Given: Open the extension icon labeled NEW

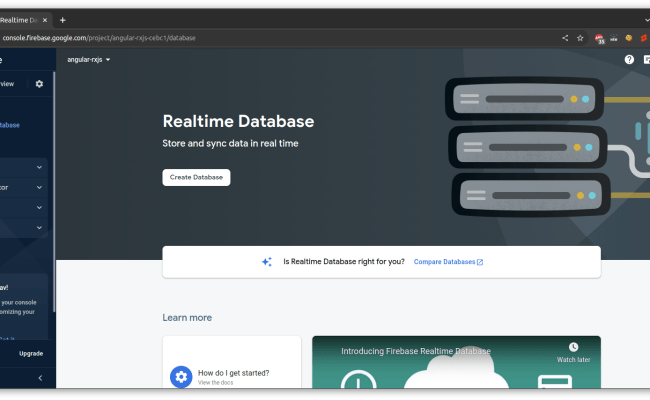Looking at the screenshot, I should tap(614, 38).
